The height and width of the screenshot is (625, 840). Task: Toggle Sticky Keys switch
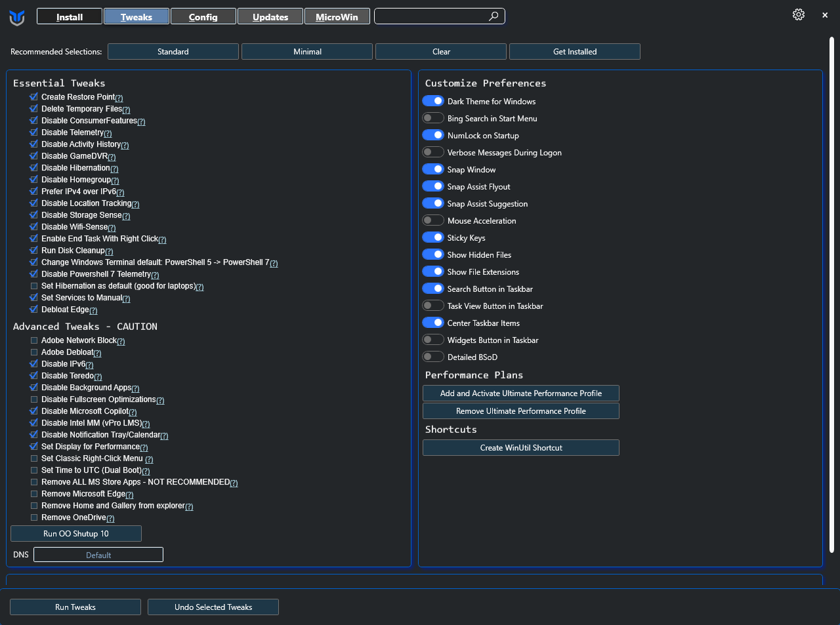433,237
